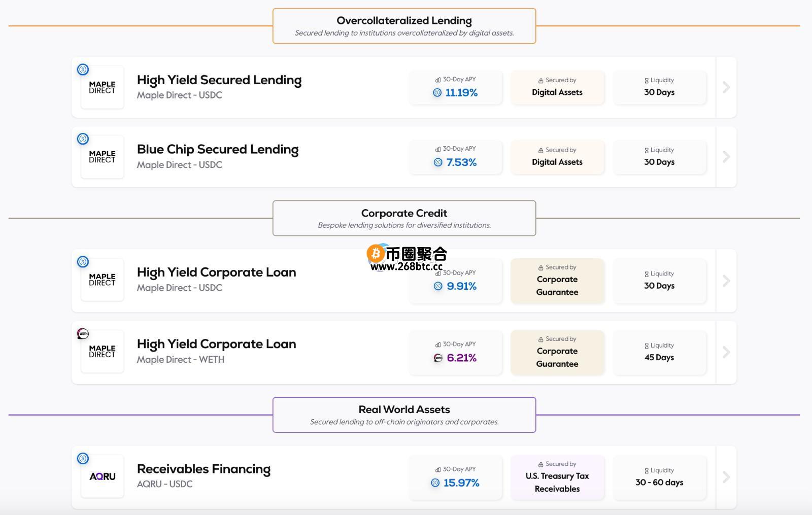Click the hourglass icon beside Liquidity for 30 - 60 days

(x=647, y=471)
